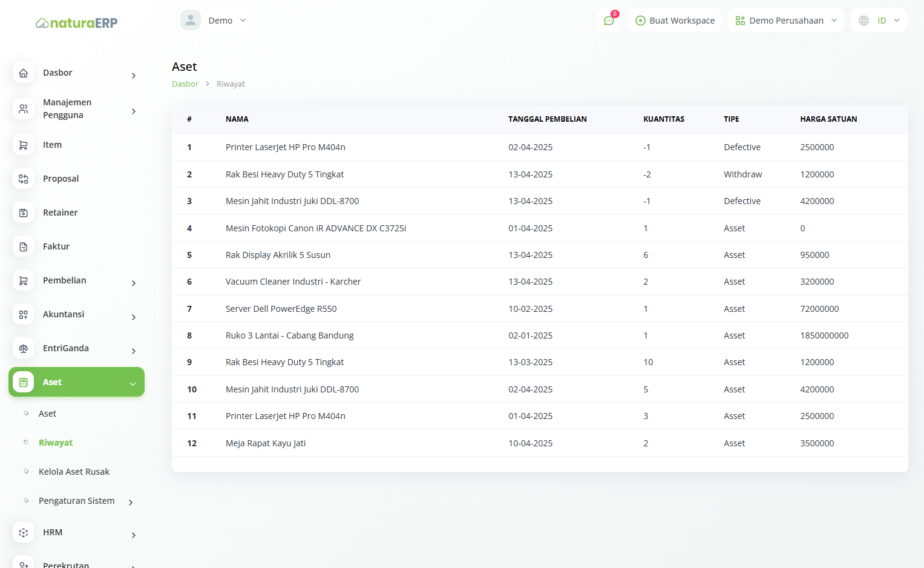Click the Faktur document icon
924x568 pixels.
click(24, 247)
